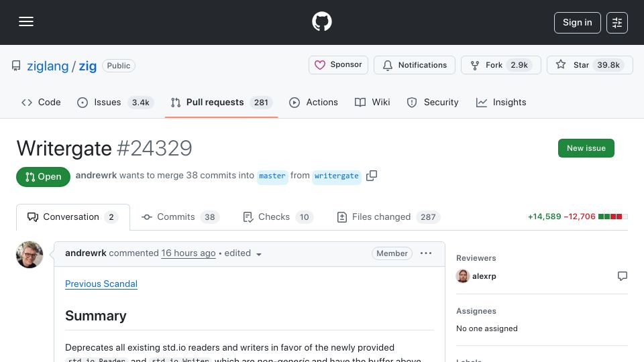Viewport: 644px width, 362px height.
Task: Fork the repository
Action: click(x=500, y=65)
